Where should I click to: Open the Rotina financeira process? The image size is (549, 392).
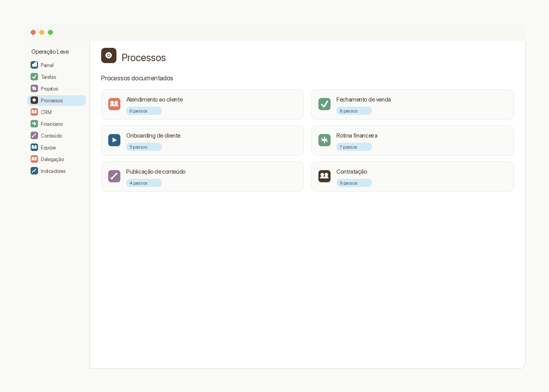coord(413,141)
